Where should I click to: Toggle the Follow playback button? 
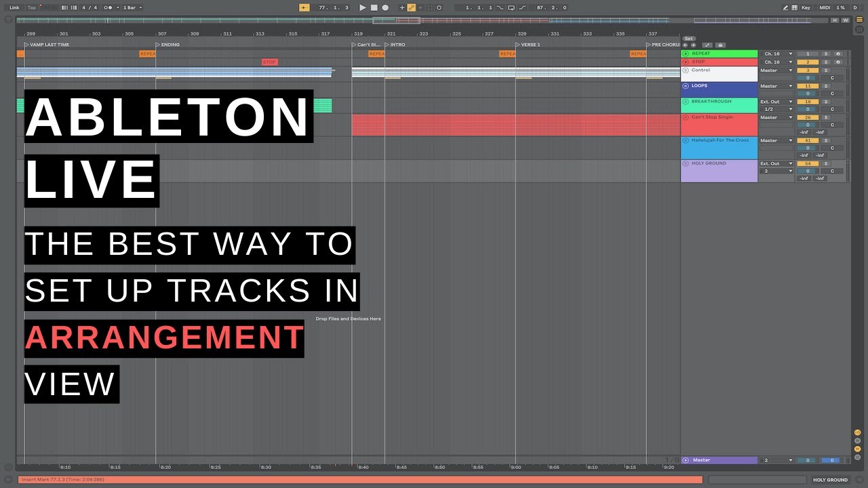[x=304, y=7]
